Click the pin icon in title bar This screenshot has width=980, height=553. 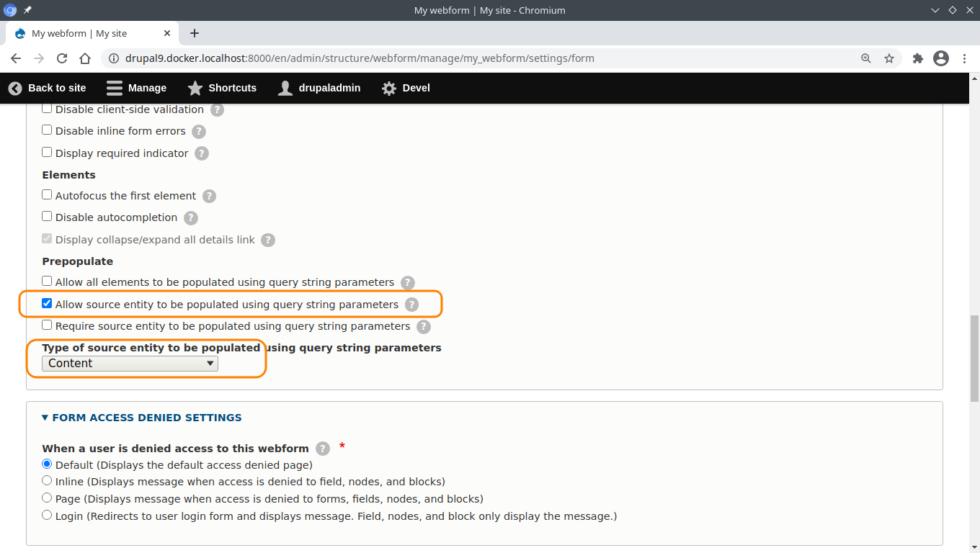coord(27,10)
